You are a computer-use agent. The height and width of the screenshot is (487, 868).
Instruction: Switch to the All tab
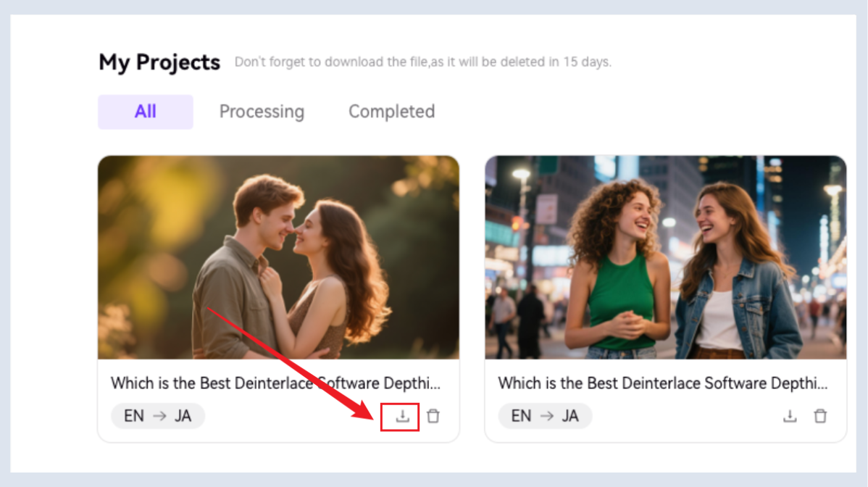coord(146,112)
